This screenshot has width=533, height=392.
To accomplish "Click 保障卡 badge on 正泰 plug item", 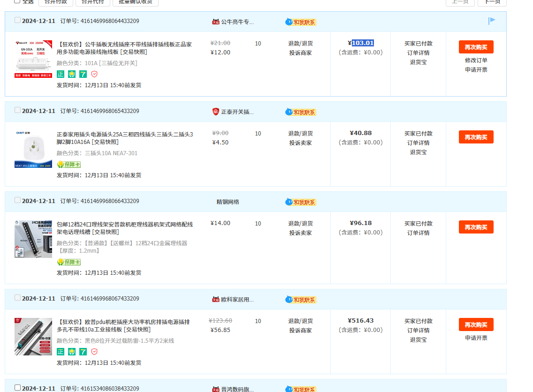I will (x=69, y=165).
